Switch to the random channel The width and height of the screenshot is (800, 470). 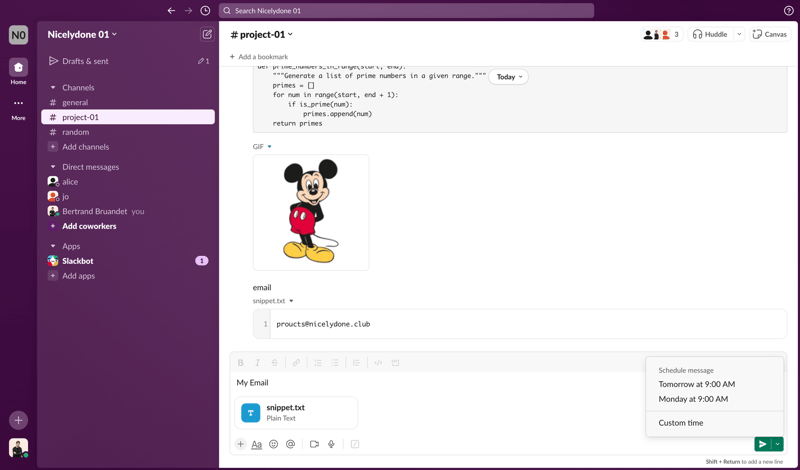pyautogui.click(x=128, y=132)
